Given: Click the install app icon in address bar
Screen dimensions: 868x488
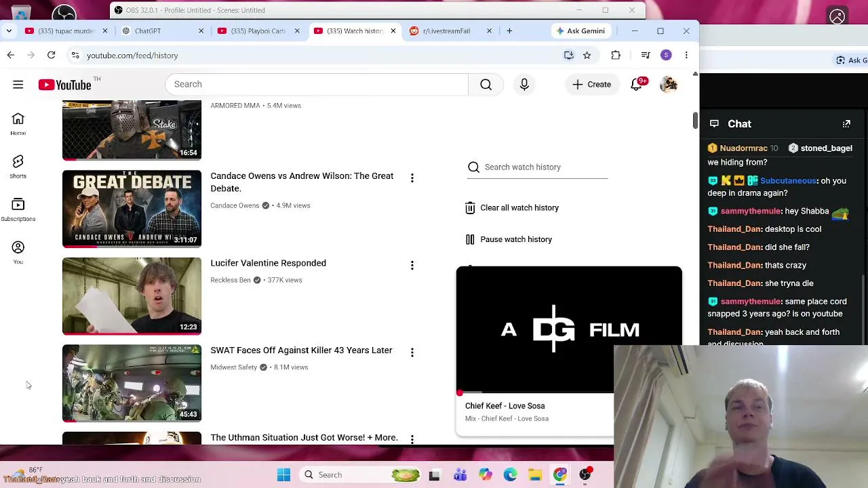Looking at the screenshot, I should (568, 56).
